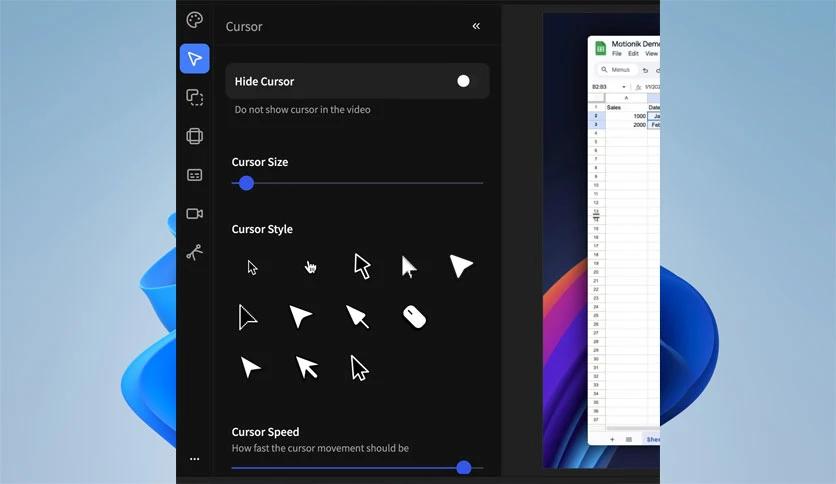Choose the tailed arrow cursor in second row
Screen dimensions: 836x484
357,316
